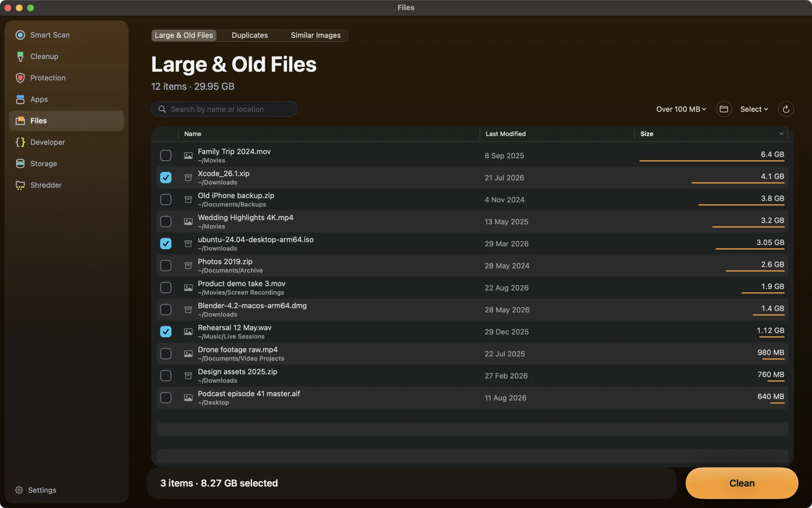Click the magnifier icon in the search field
Viewport: 812px width, 508px height.
point(162,109)
